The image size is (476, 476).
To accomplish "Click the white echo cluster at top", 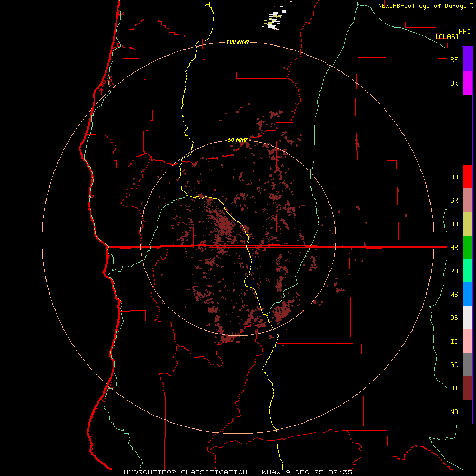I will [274, 19].
